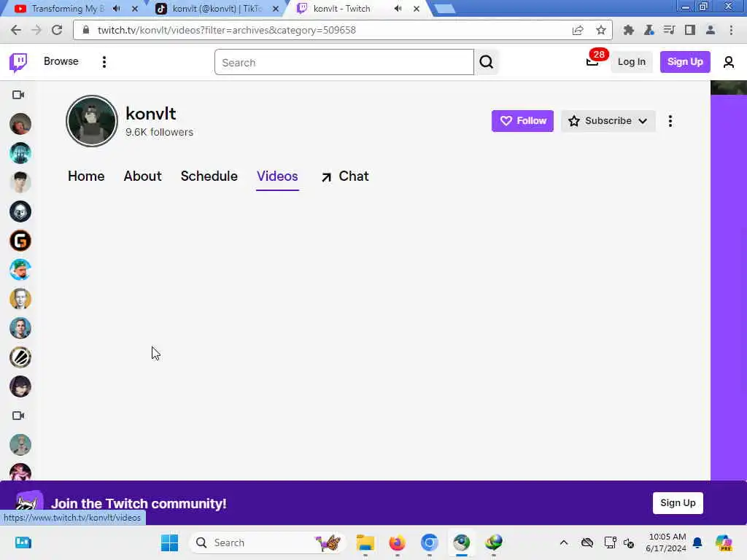Open the striped circle channel avatar

(x=20, y=357)
